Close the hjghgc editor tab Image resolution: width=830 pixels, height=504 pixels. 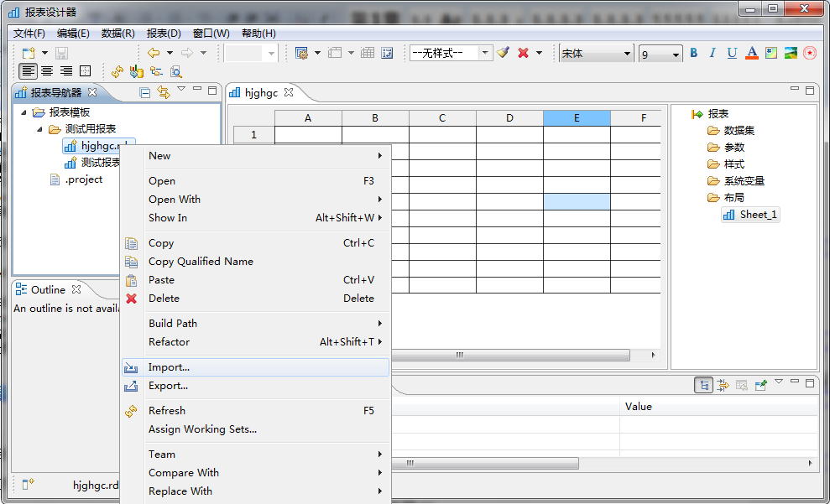289,92
